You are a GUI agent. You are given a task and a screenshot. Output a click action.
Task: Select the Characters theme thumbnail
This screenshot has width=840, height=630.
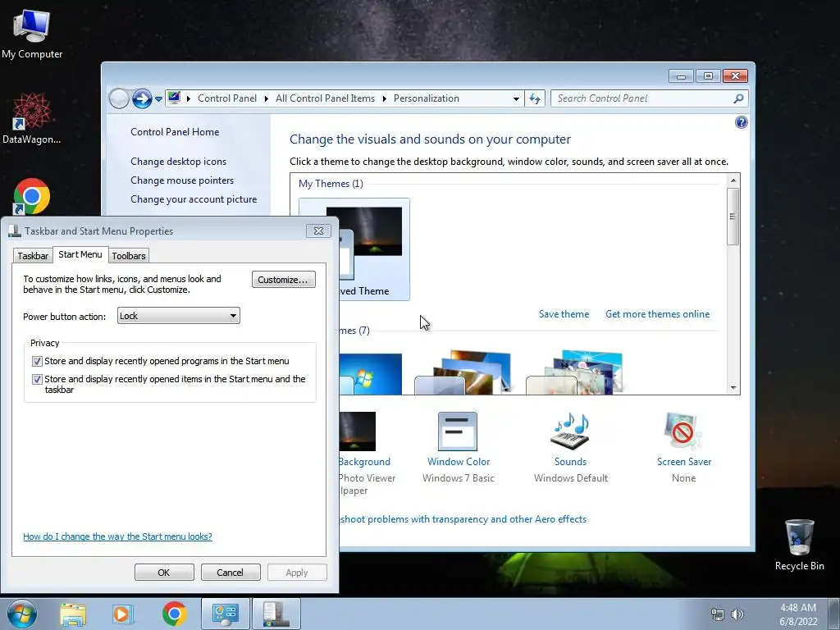pos(573,373)
